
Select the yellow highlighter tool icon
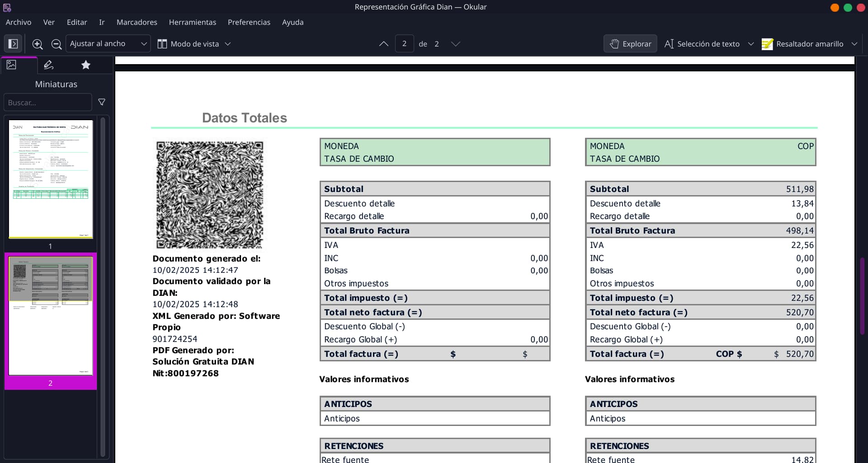coord(767,44)
